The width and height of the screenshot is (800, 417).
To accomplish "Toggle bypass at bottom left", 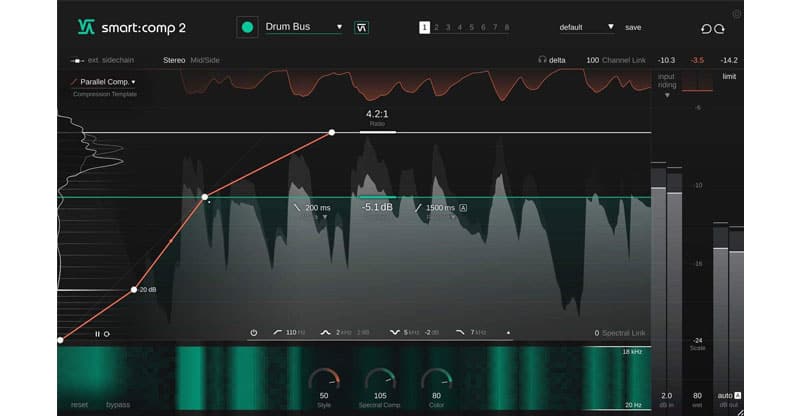I will coord(118,404).
